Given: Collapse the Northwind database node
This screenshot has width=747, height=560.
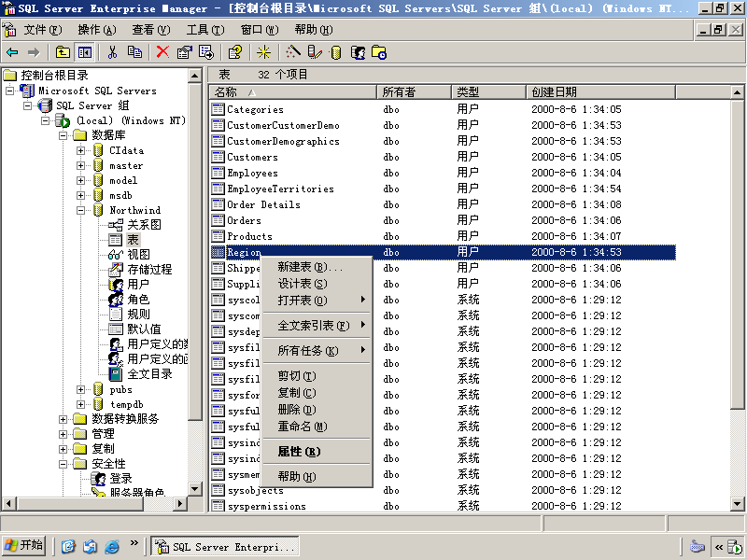Looking at the screenshot, I should 80,210.
